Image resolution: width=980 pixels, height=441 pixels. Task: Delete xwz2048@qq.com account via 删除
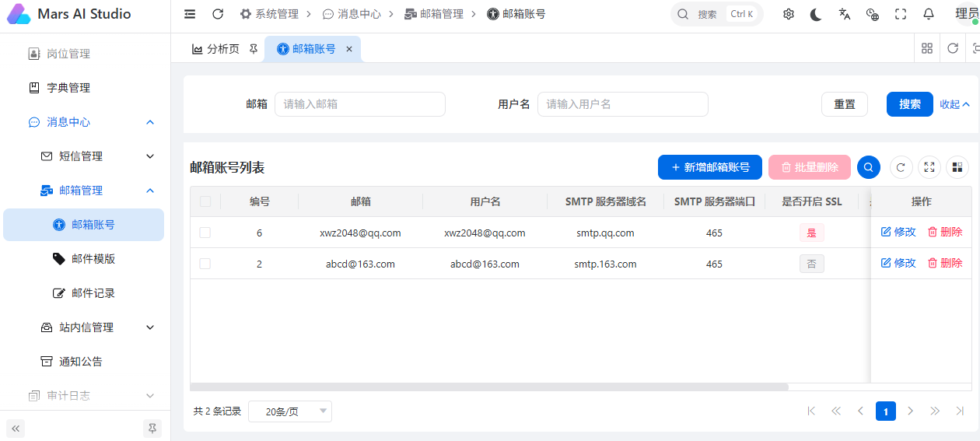(945, 232)
